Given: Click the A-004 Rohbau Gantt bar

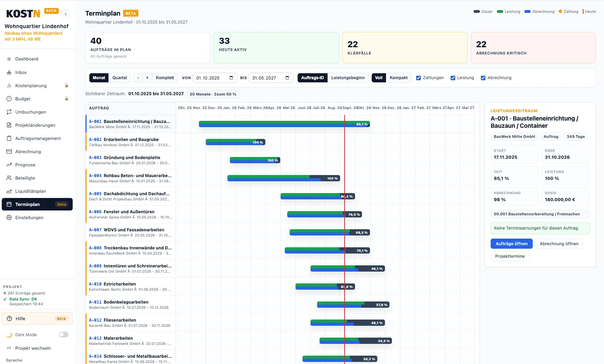Looking at the screenshot, I should [x=284, y=178].
